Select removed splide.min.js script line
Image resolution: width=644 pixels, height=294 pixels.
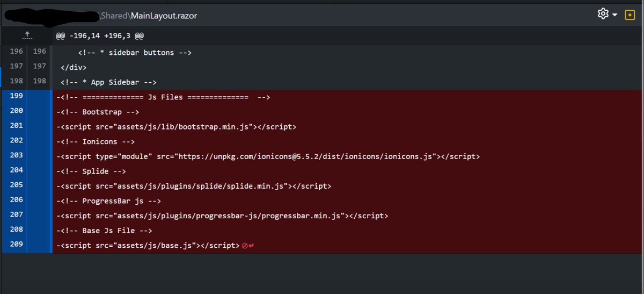(x=194, y=186)
